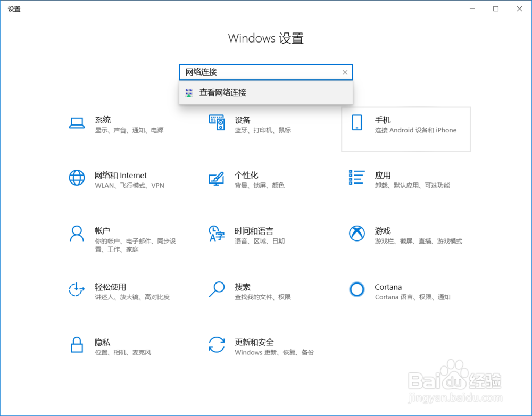Click the text 游戏栏、截屏、直播、游戏模式

point(419,242)
